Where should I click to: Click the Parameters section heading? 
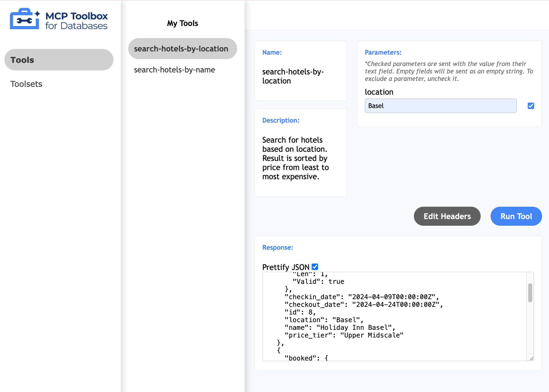pyautogui.click(x=383, y=52)
